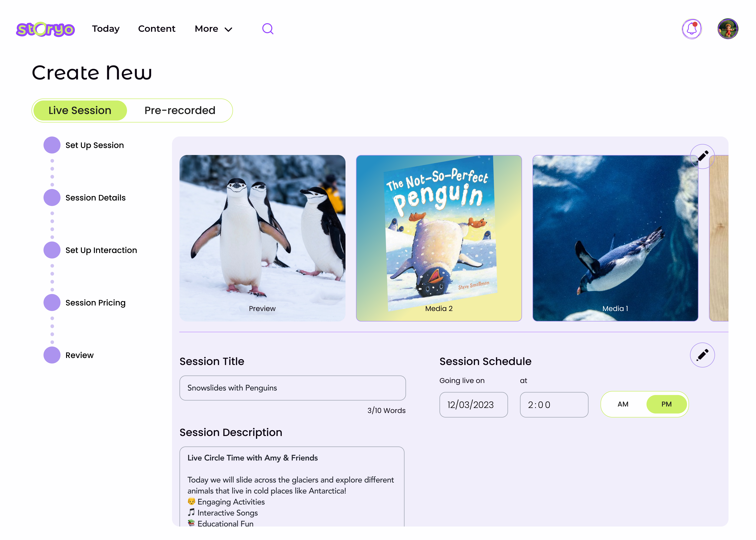
Task: Jump to the Session Pricing step
Action: [x=85, y=303]
